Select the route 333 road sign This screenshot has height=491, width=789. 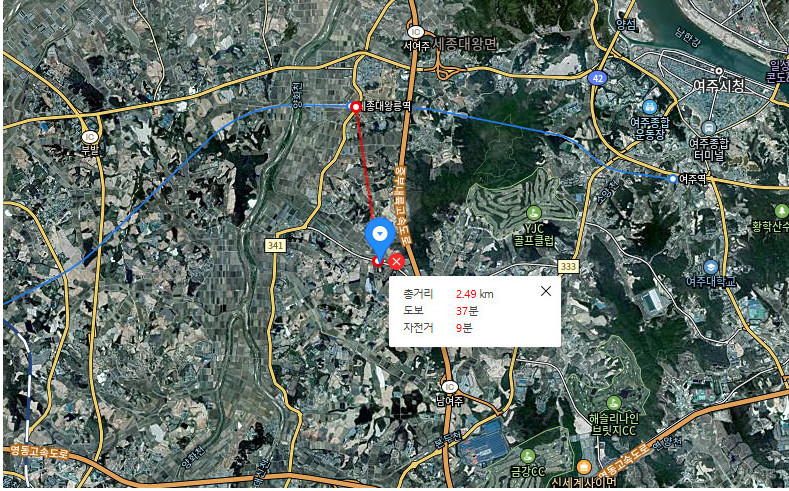coord(568,267)
